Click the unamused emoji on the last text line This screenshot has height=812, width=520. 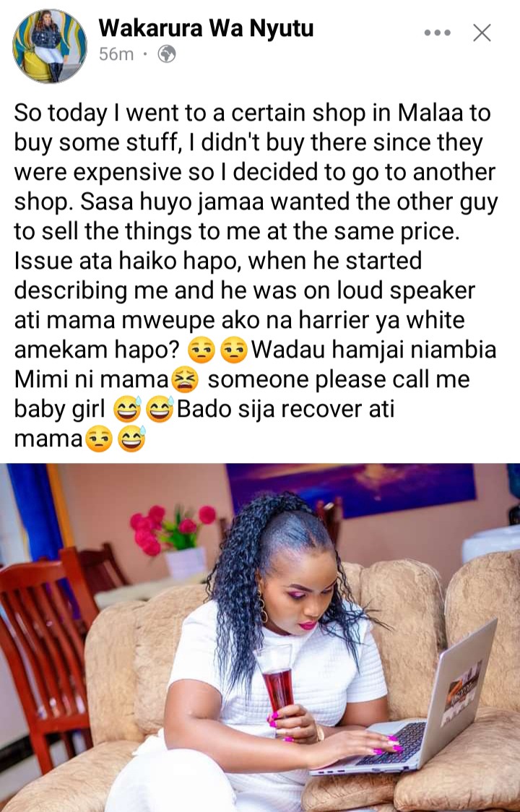pyautogui.click(x=99, y=440)
